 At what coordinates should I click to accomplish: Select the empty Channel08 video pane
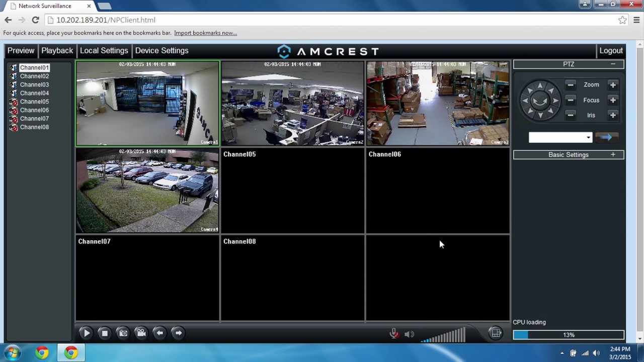[292, 278]
